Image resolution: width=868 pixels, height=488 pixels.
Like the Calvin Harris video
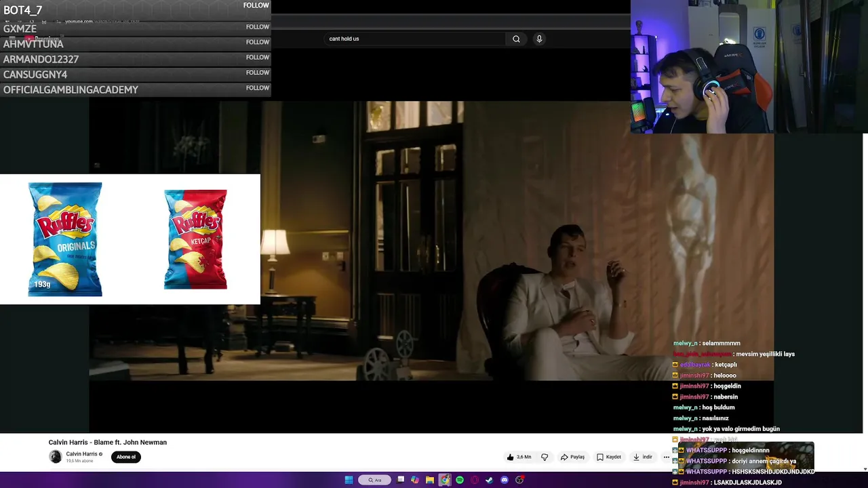coord(519,457)
